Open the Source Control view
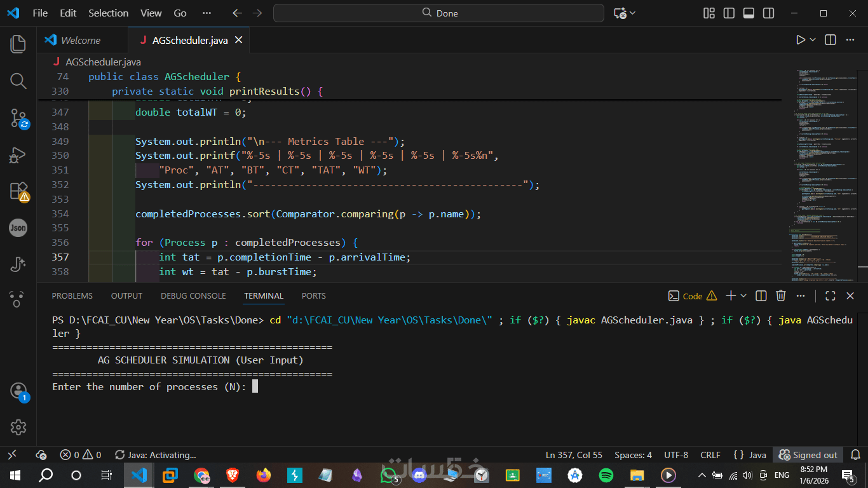868x488 pixels. click(x=18, y=118)
